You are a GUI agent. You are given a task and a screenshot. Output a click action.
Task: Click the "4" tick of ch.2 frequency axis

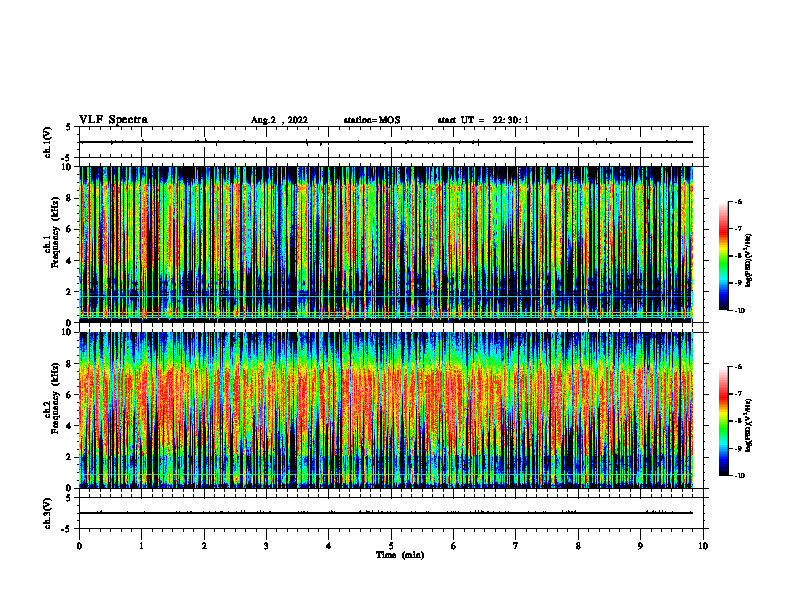(70, 426)
